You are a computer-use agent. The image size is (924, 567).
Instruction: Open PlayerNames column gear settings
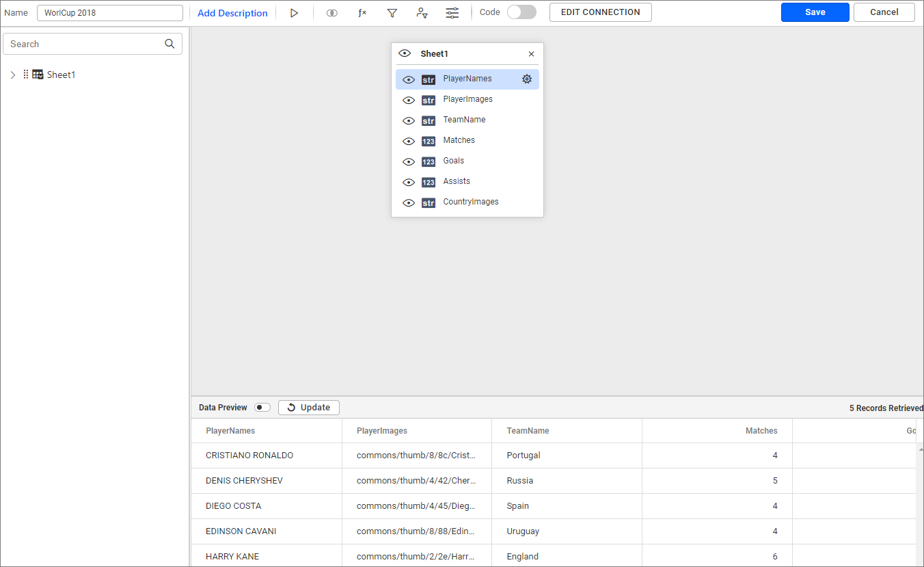[x=527, y=79]
